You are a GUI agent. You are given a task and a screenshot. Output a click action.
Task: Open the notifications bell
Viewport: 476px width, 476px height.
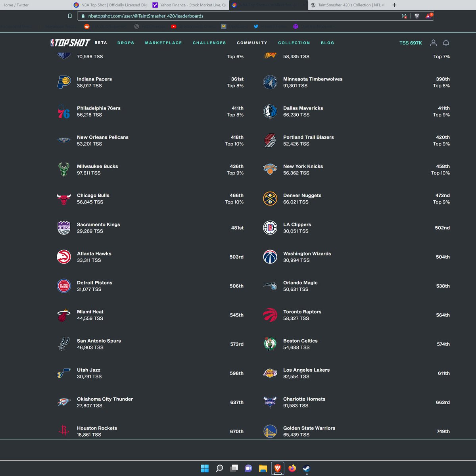[446, 43]
